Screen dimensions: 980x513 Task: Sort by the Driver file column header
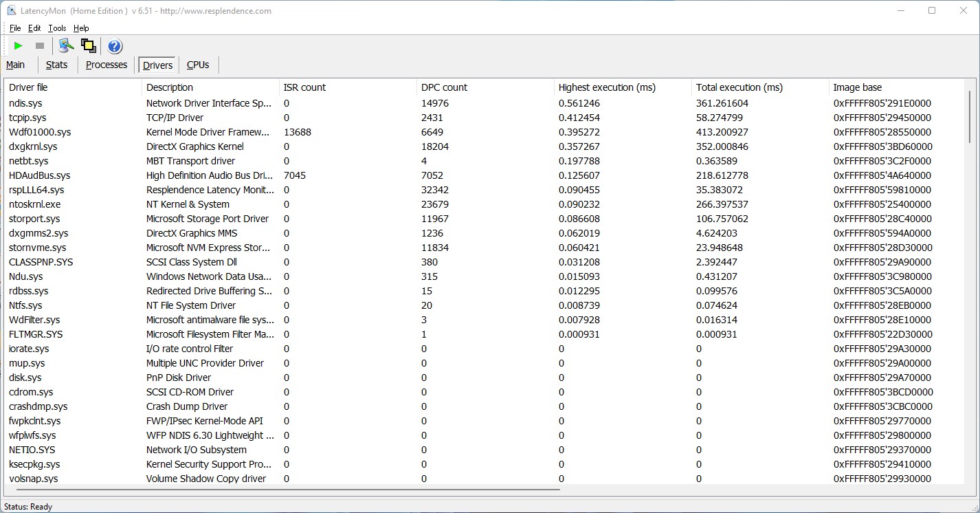74,87
